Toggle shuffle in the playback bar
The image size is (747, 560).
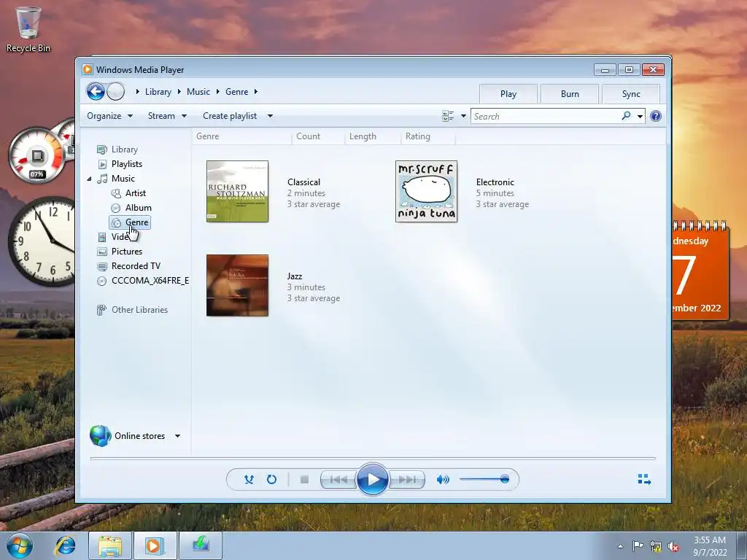[x=249, y=479]
